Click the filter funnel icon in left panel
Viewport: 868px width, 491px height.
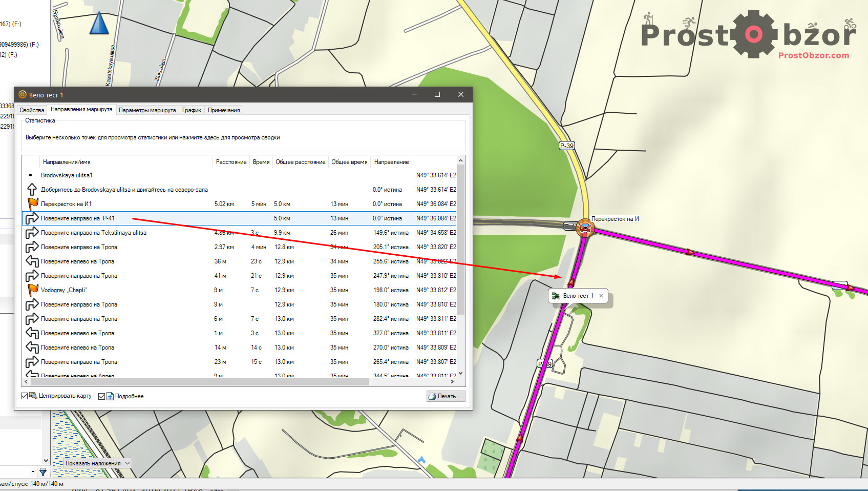[x=43, y=472]
